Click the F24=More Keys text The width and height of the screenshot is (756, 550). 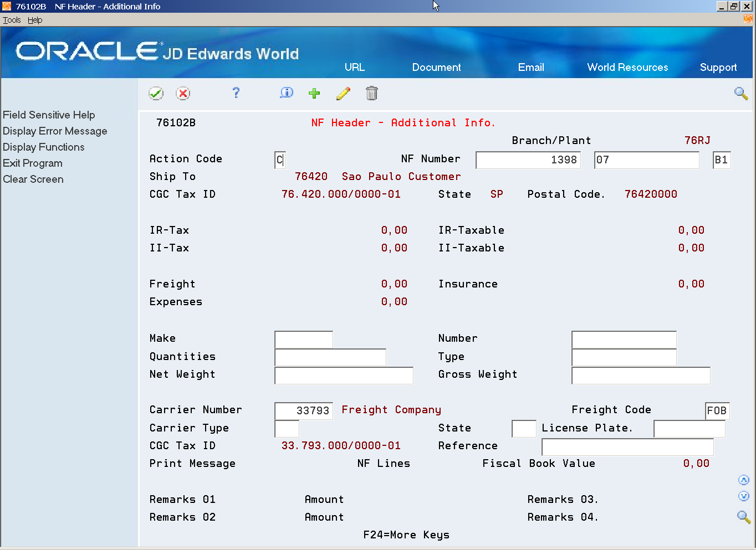coord(406,535)
